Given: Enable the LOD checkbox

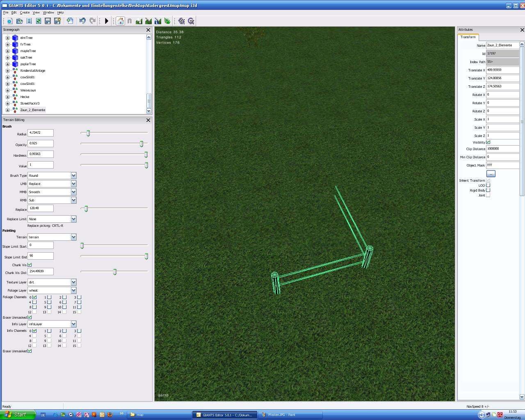Looking at the screenshot, I should 488,185.
